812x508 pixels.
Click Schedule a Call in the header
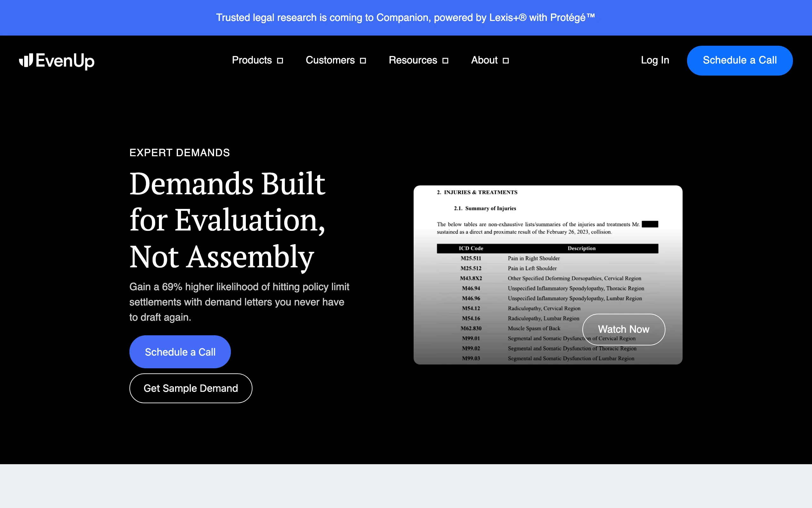point(740,60)
